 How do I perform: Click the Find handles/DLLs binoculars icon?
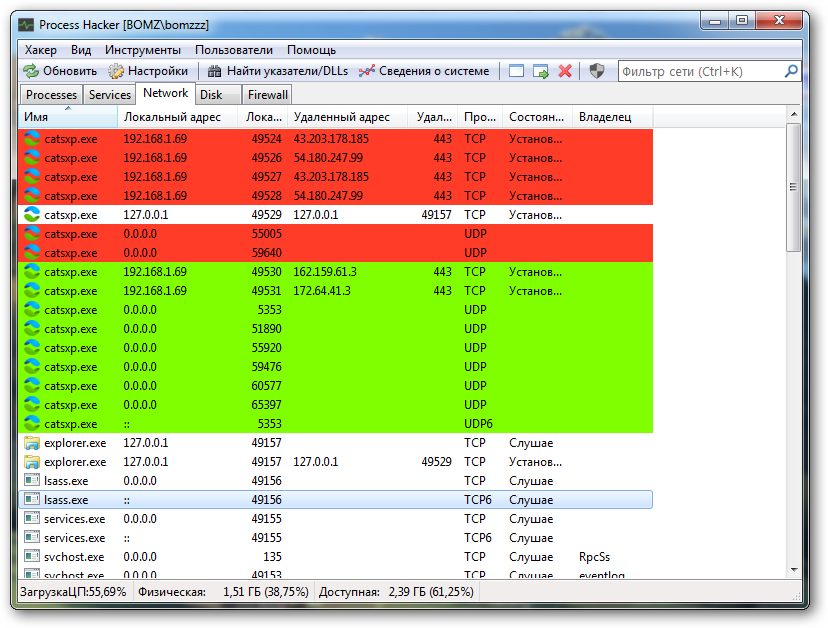pyautogui.click(x=215, y=71)
